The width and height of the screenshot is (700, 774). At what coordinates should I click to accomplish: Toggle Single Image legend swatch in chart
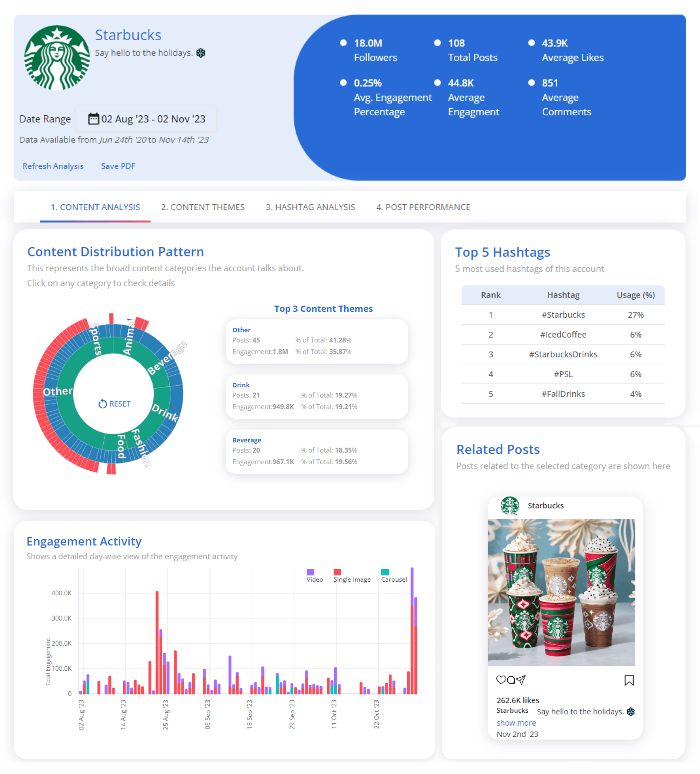click(x=337, y=572)
